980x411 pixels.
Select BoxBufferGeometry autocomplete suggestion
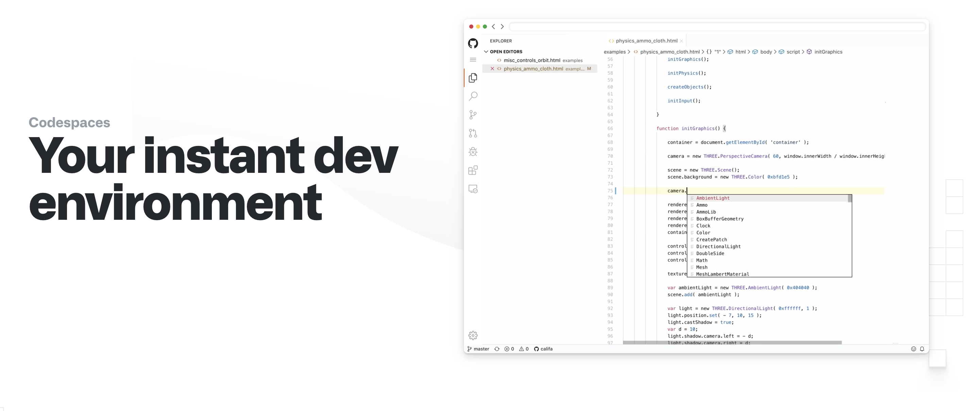coord(768,219)
